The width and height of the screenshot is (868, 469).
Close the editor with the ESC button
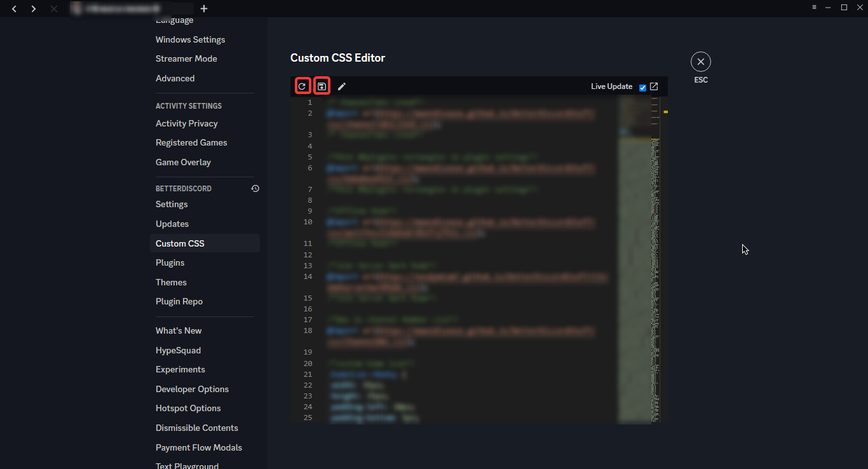[x=700, y=62]
